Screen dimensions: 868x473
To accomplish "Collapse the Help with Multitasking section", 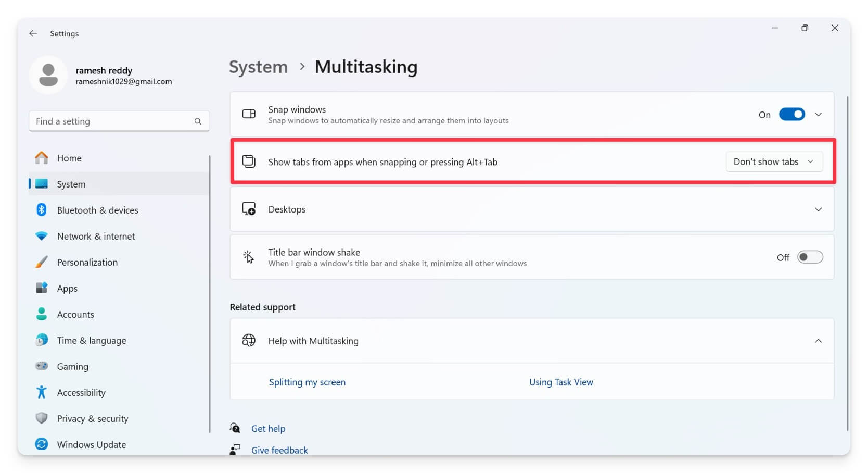I will pos(818,341).
